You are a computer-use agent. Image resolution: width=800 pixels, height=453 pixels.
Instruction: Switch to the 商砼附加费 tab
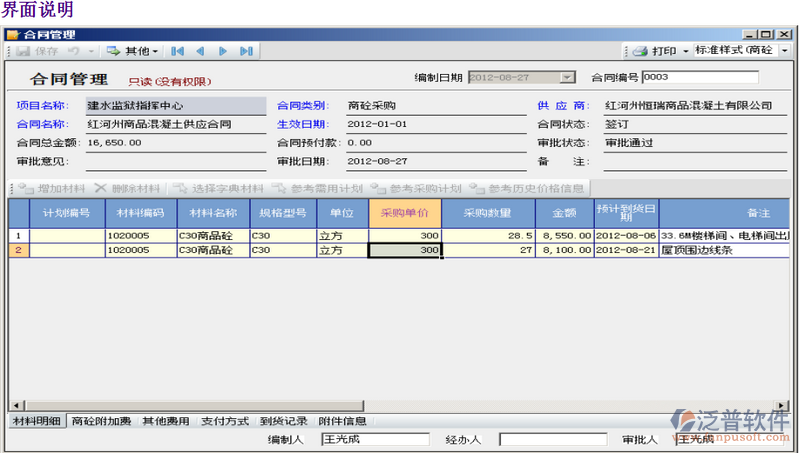click(x=101, y=422)
